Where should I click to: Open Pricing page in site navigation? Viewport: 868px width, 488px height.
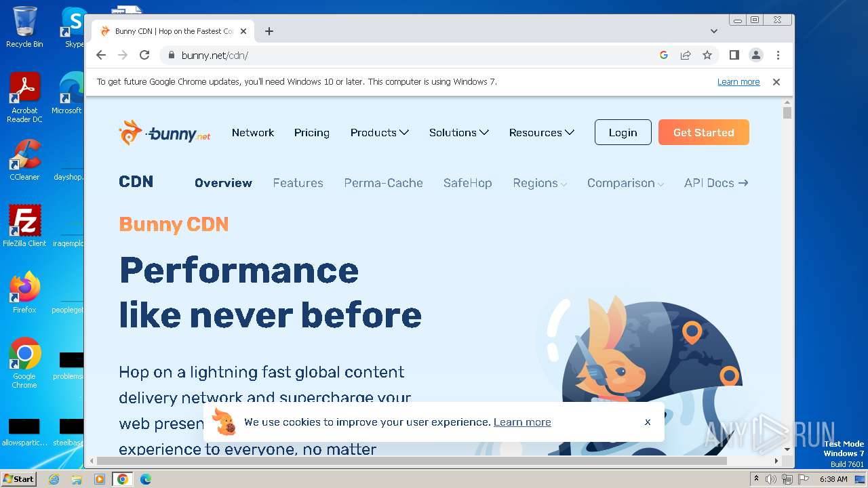click(312, 133)
